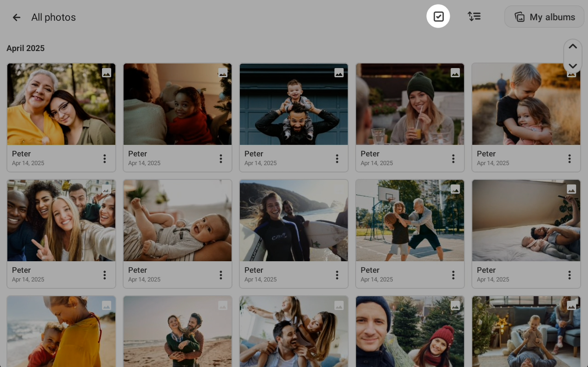Open options for the child by Christmas tree photo

pyautogui.click(x=221, y=159)
